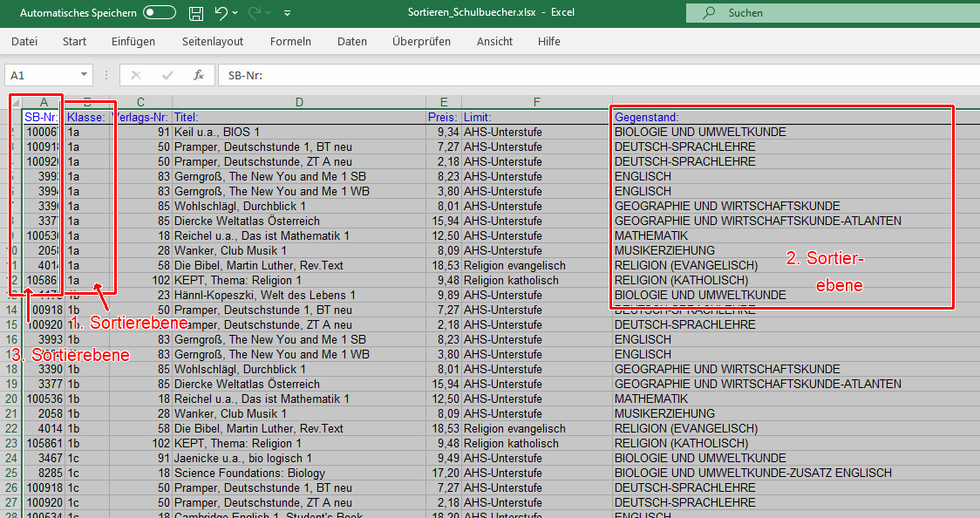This screenshot has height=518, width=980.
Task: Click the Save floppy disk icon
Action: click(196, 12)
